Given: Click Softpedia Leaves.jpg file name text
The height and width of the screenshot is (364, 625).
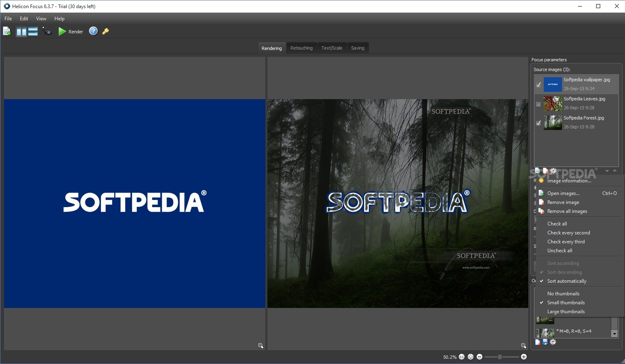Looking at the screenshot, I should [584, 99].
